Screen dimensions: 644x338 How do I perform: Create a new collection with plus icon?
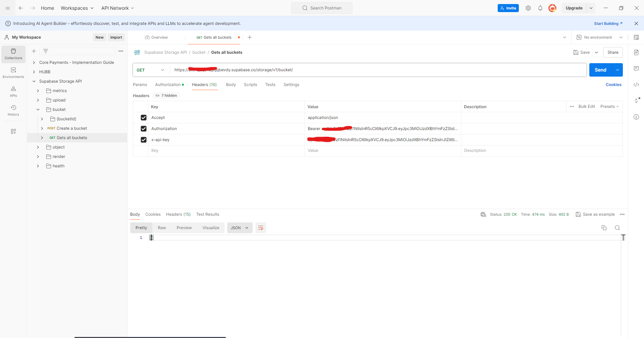coord(34,51)
